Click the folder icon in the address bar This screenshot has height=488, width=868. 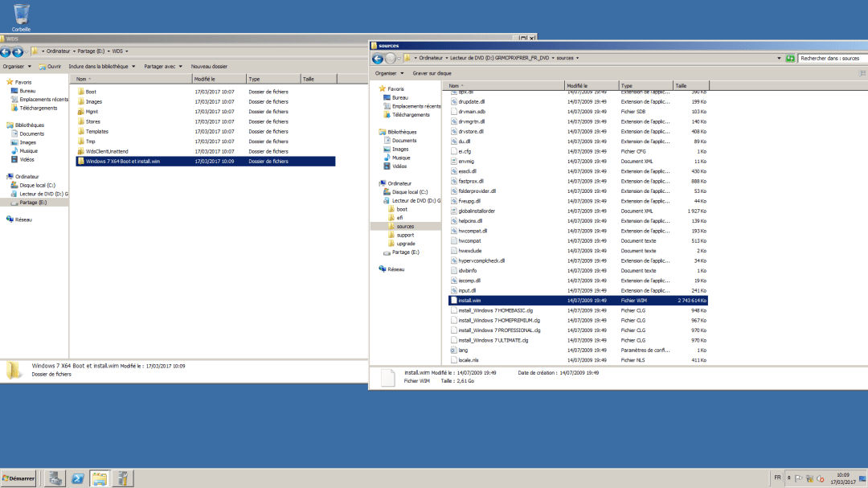406,58
